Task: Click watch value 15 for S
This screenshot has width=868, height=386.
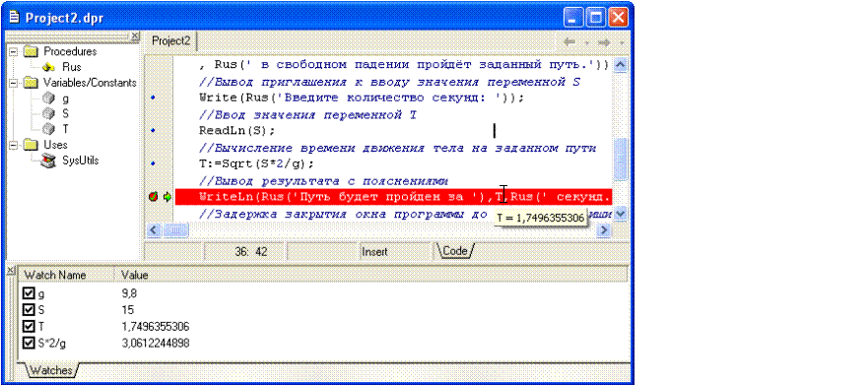Action: point(127,309)
